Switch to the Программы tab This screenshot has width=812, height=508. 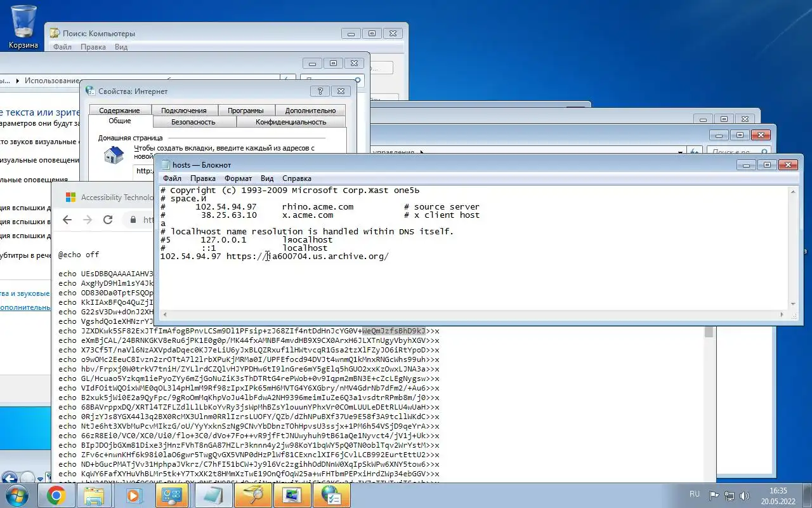click(x=246, y=110)
